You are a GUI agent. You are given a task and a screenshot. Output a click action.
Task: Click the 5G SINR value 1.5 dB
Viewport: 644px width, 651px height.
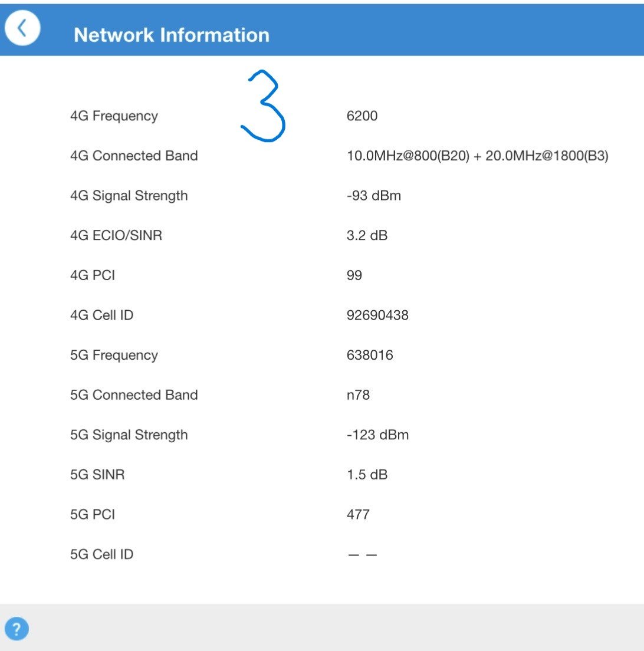(367, 475)
